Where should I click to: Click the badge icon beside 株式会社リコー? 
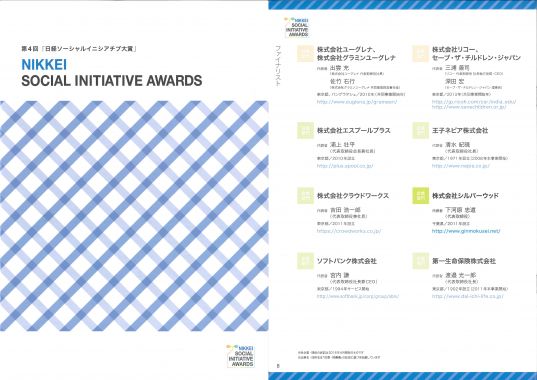[420, 53]
